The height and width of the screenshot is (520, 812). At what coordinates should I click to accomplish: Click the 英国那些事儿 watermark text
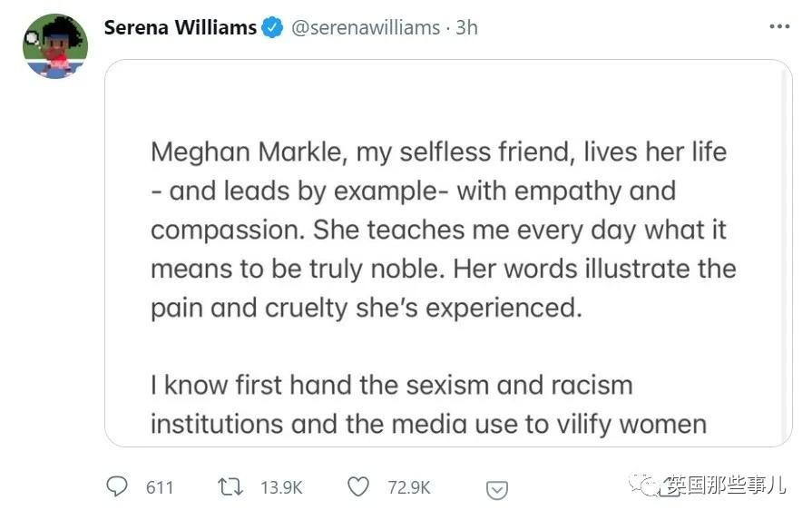(x=727, y=486)
